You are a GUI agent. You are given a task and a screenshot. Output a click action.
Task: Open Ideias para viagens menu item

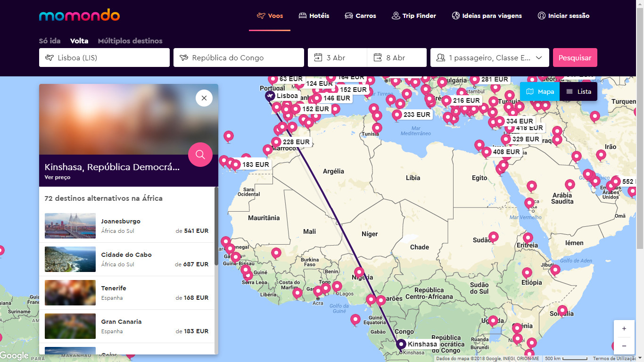pos(487,16)
